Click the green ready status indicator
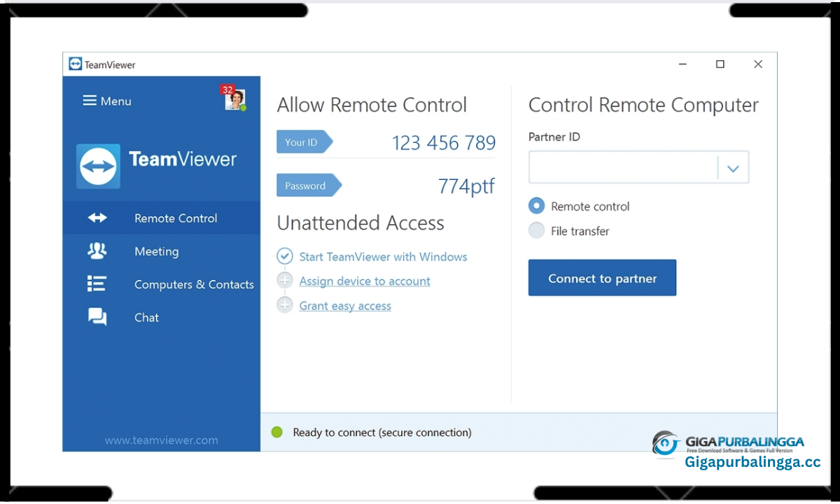The height and width of the screenshot is (504, 840). click(x=276, y=432)
